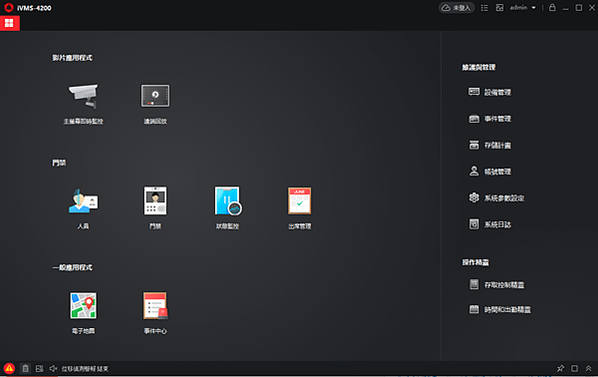Open the Person management module icon
Screen dimensions: 598x377
click(83, 201)
